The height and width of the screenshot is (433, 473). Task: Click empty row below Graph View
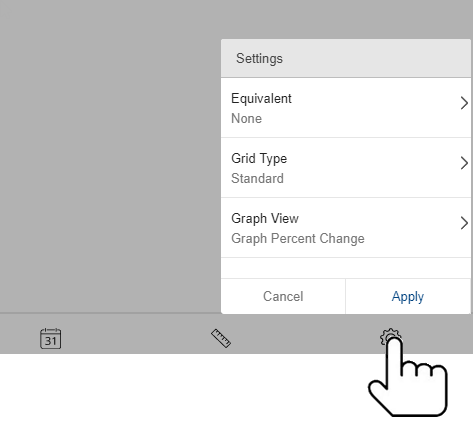point(346,268)
